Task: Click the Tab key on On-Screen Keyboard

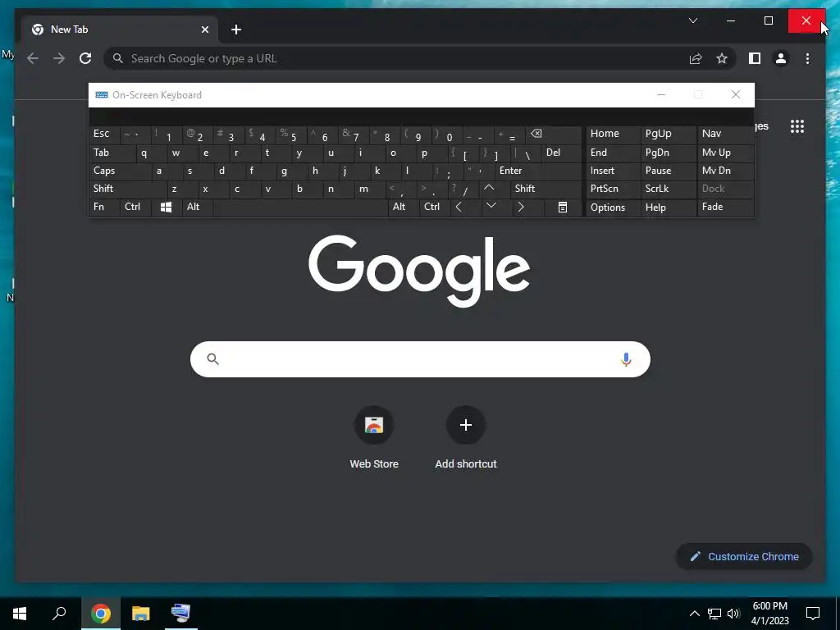Action: coord(112,153)
